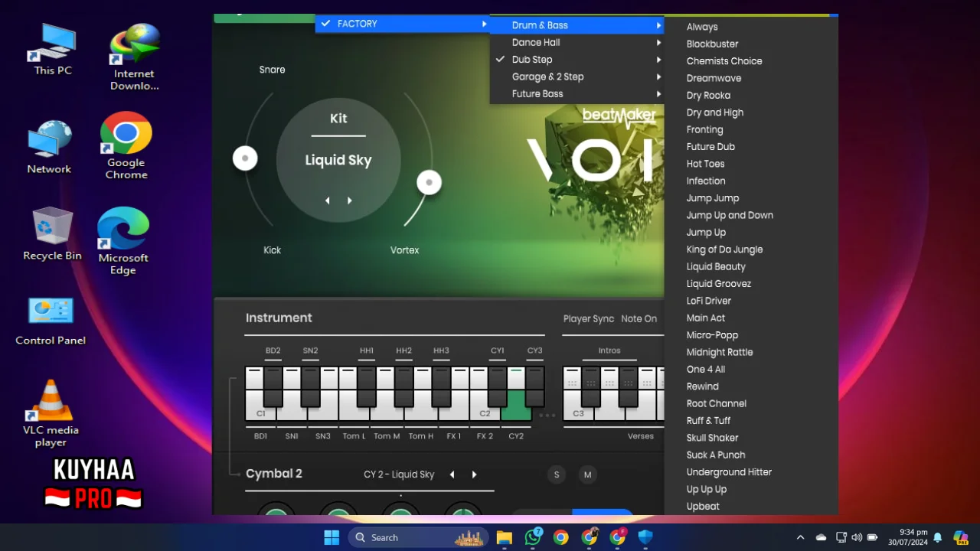Choose the Dry and High preset
Viewport: 980px width, 551px height.
[x=715, y=112]
